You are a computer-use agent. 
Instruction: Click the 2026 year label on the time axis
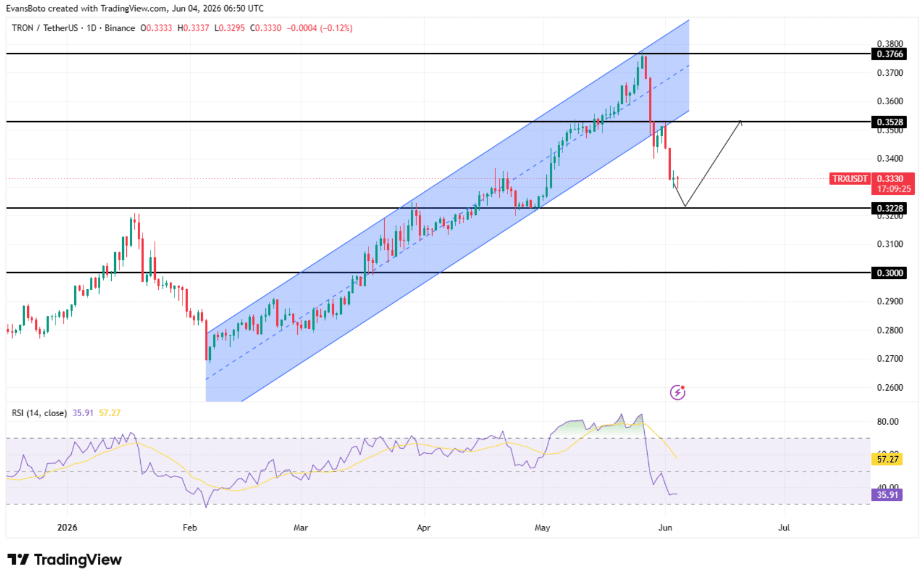67,527
